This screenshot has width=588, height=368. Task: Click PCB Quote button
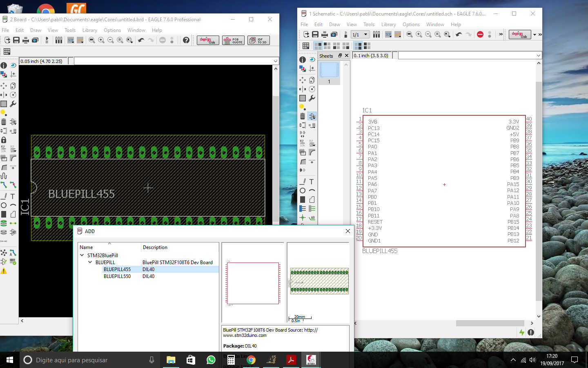point(233,40)
